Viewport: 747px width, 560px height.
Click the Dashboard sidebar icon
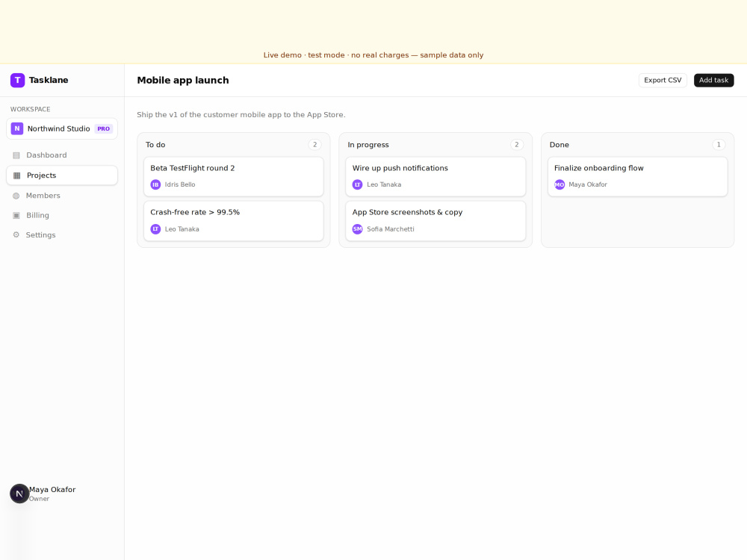[x=16, y=155]
